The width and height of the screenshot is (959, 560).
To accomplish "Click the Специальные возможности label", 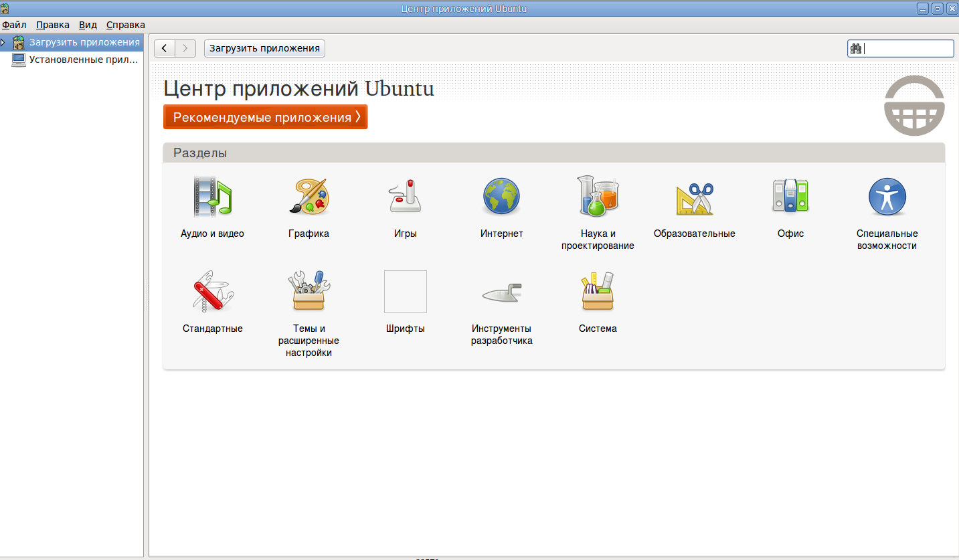I will pyautogui.click(x=887, y=240).
